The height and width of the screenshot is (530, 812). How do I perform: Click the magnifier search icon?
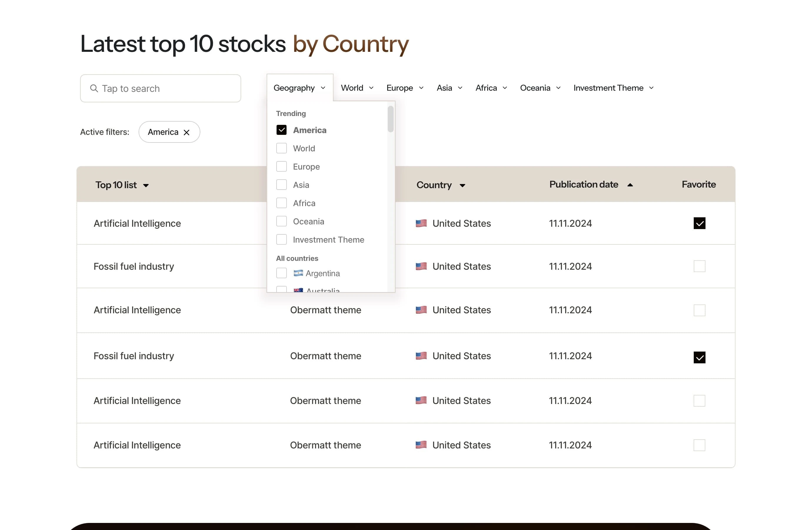(94, 88)
